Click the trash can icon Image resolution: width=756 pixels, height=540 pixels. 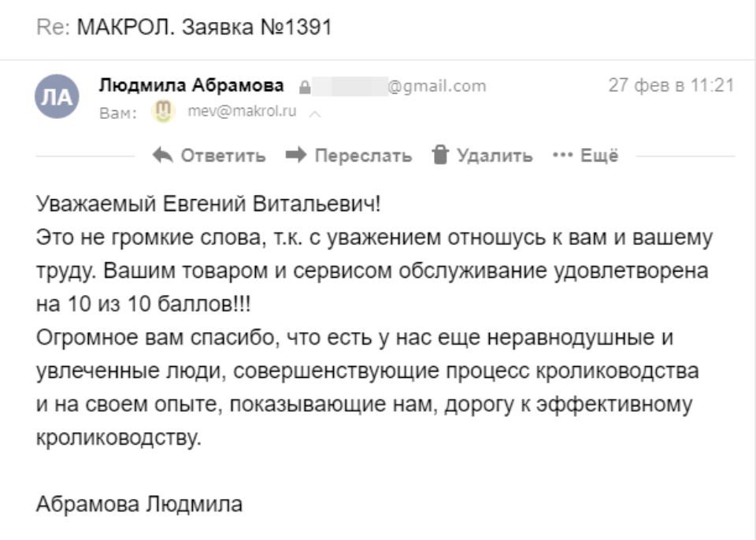pos(440,155)
